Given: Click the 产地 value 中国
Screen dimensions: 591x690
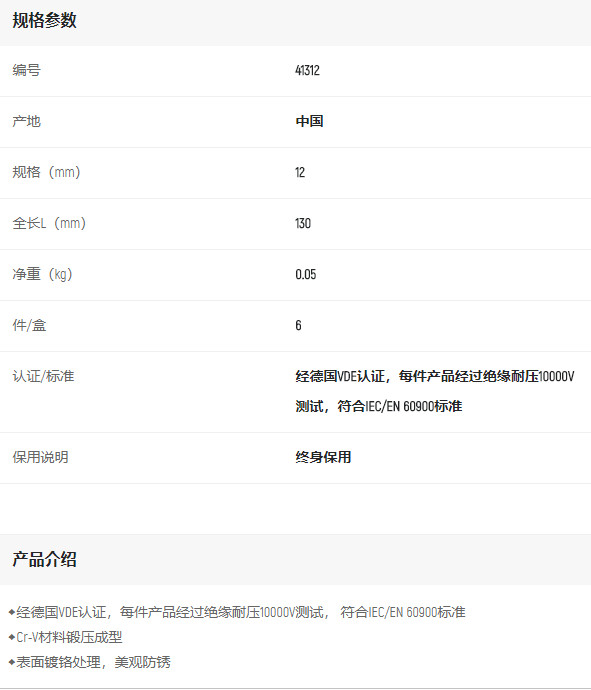Looking at the screenshot, I should pyautogui.click(x=309, y=121).
